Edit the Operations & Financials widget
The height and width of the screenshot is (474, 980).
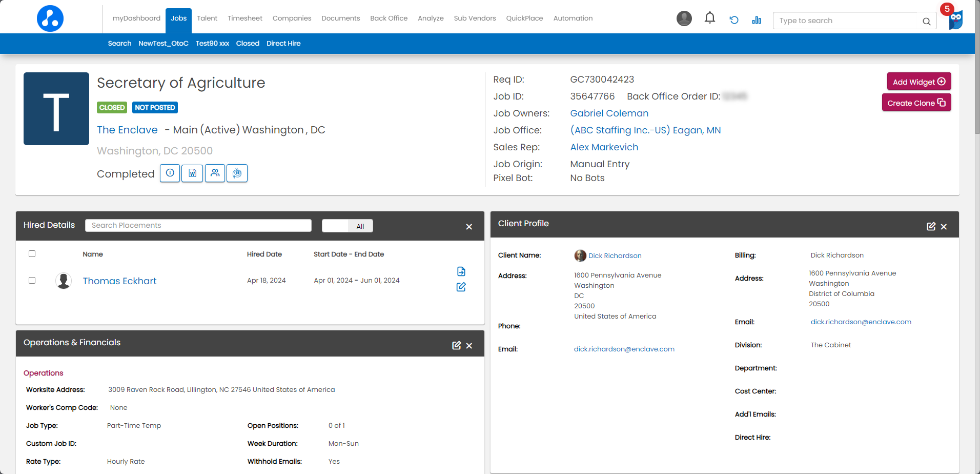point(456,346)
